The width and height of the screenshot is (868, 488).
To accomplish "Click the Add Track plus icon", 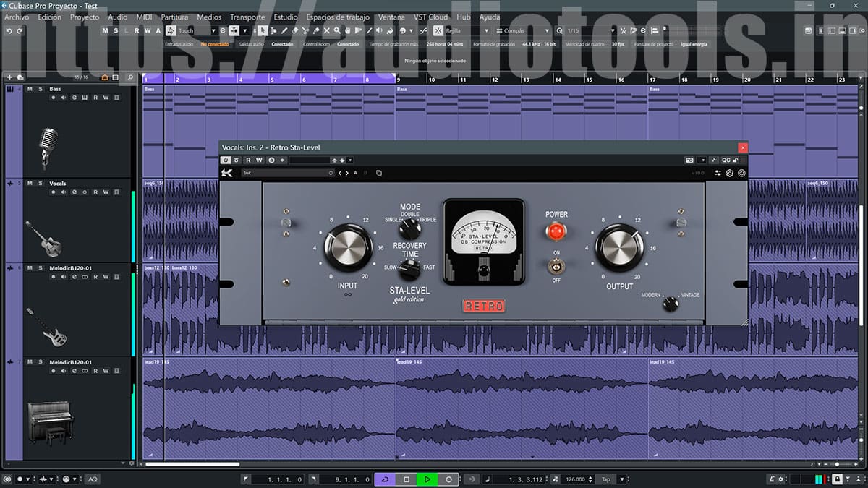I will coord(9,77).
